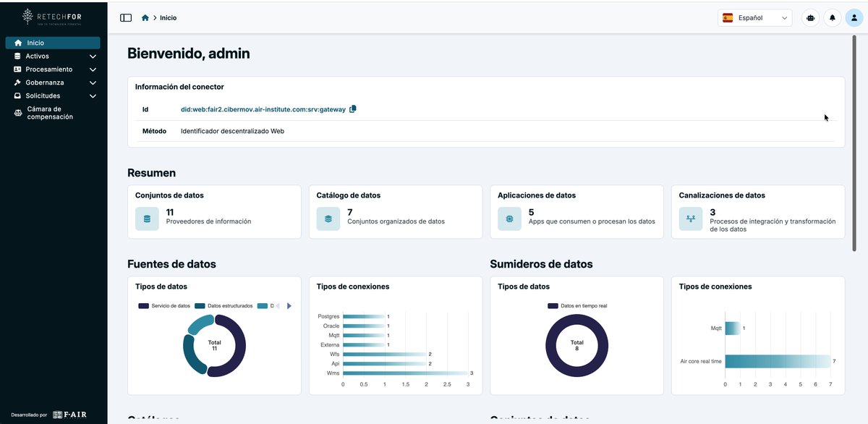
Task: Click the Procesamiento icon in the sidebar
Action: coord(17,69)
